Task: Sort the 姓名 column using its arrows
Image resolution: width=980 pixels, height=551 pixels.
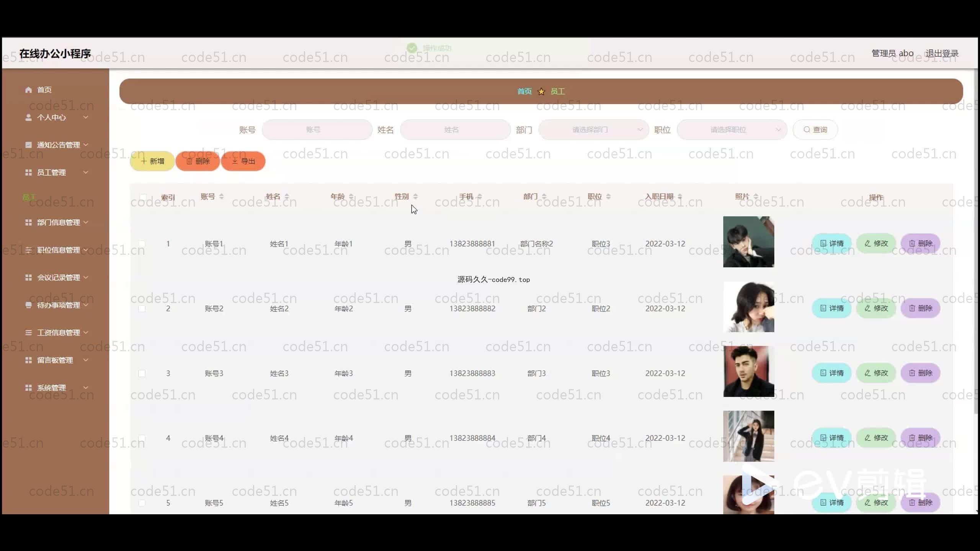Action: click(287, 196)
